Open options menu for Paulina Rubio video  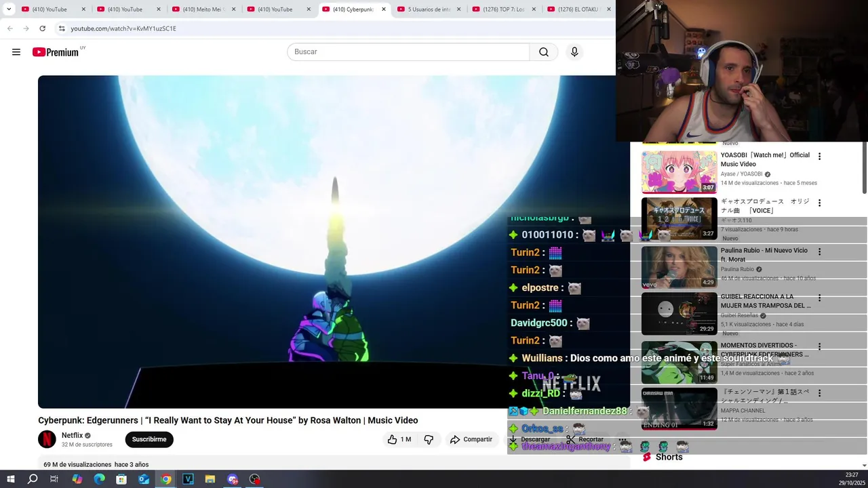coord(819,251)
